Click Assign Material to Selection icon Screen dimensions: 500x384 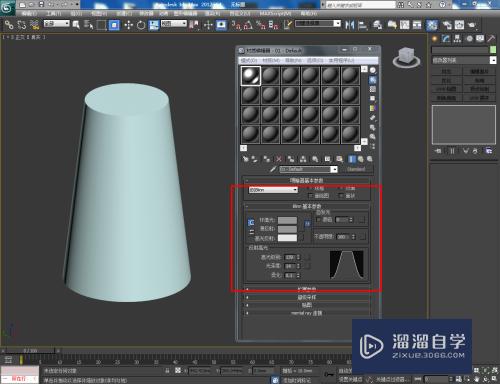tap(267, 159)
